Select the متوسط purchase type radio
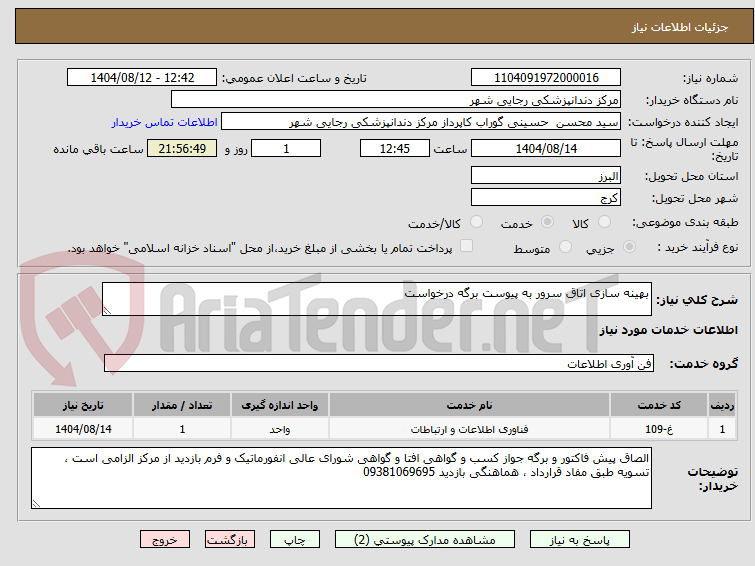This screenshot has width=755, height=566. coord(565,247)
